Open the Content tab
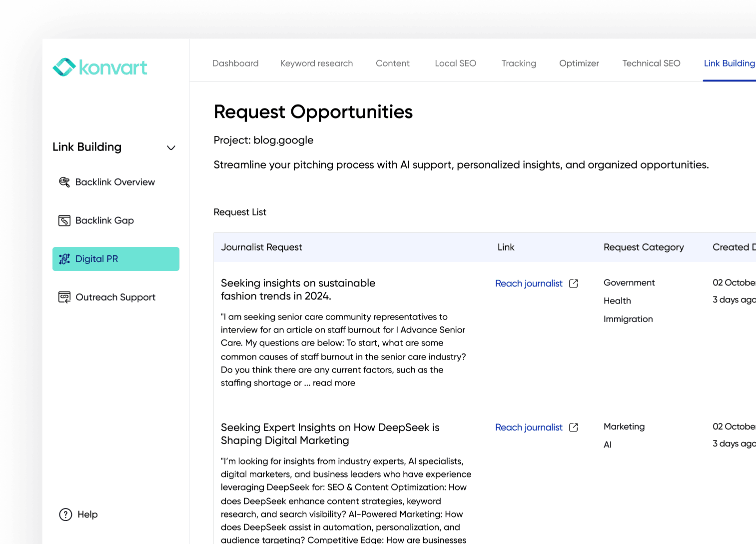The image size is (756, 544). pos(392,63)
